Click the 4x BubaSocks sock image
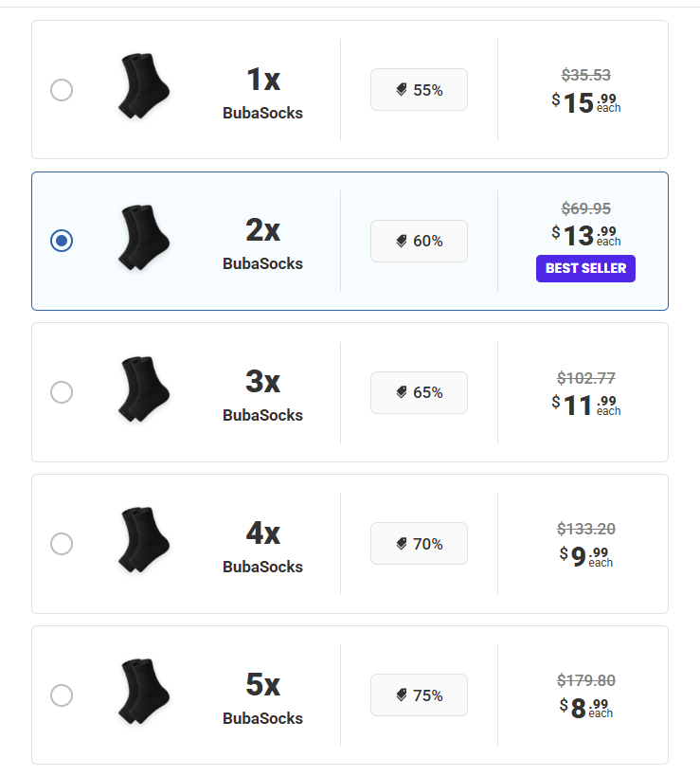Viewport: 700px width, 776px height. 144,540
